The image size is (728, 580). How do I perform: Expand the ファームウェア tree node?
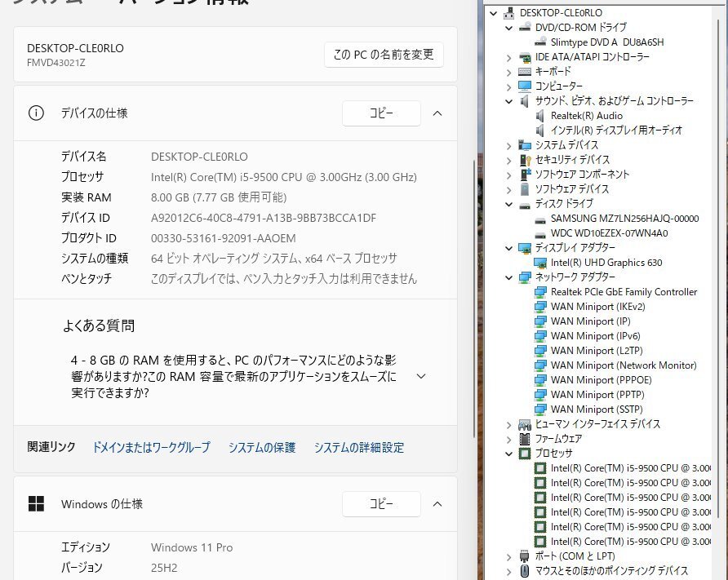point(509,439)
